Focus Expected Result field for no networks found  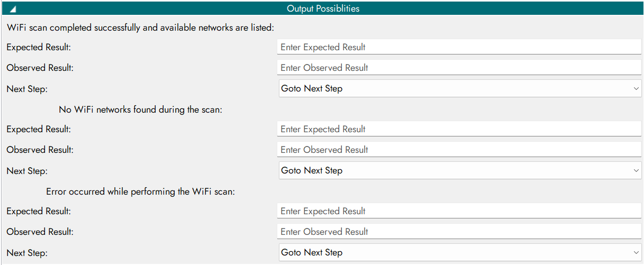pyautogui.click(x=459, y=129)
